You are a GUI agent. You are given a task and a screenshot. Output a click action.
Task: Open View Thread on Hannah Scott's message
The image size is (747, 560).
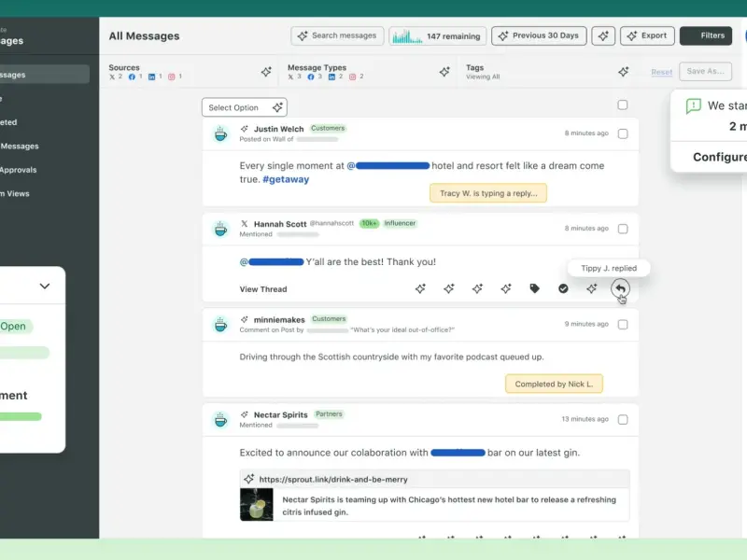[263, 289]
